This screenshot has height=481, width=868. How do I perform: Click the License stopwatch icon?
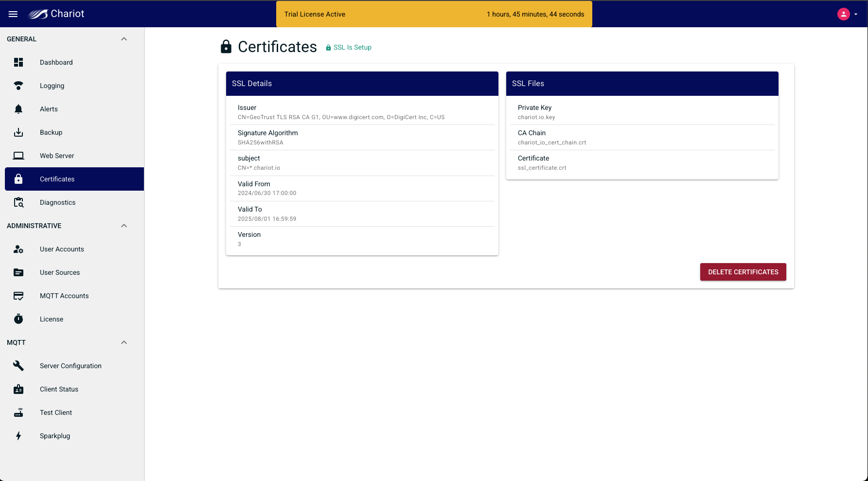point(18,319)
